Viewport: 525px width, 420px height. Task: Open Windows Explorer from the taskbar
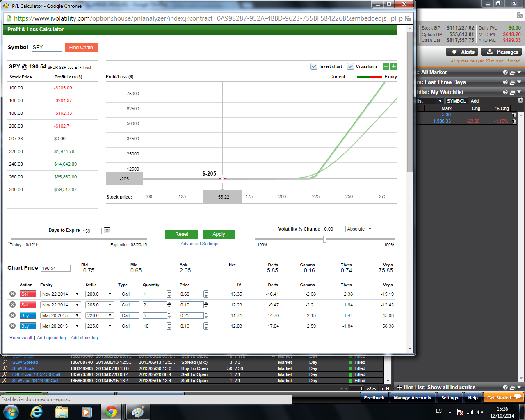coord(62,412)
